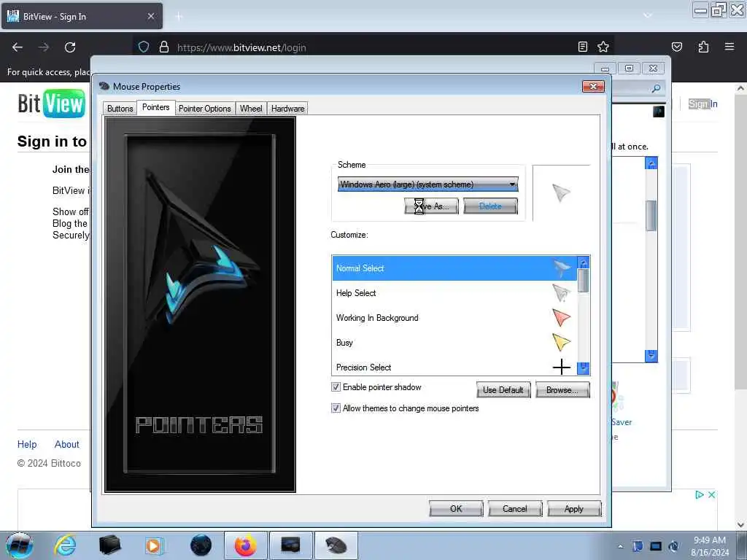Open the Firefox hamburger menu
Screen dimensions: 747x560
click(x=729, y=47)
